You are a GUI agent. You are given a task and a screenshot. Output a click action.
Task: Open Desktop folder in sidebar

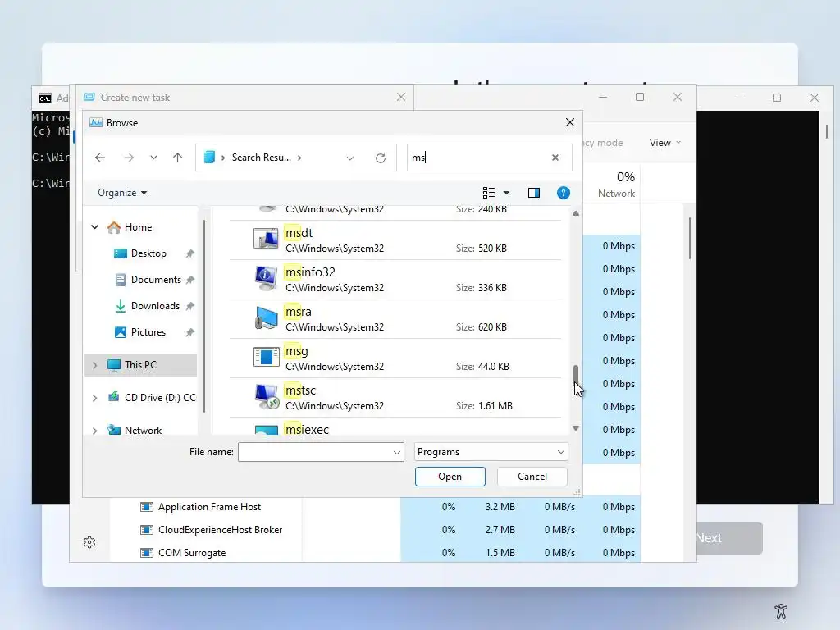coord(148,253)
